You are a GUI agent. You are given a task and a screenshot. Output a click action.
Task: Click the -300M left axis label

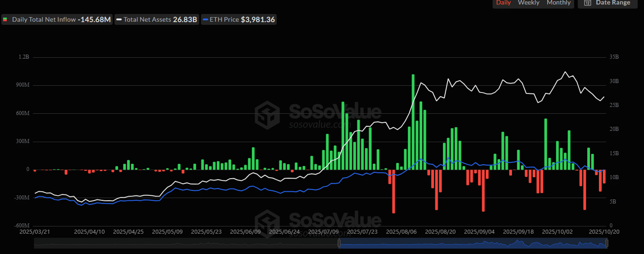pos(22,198)
